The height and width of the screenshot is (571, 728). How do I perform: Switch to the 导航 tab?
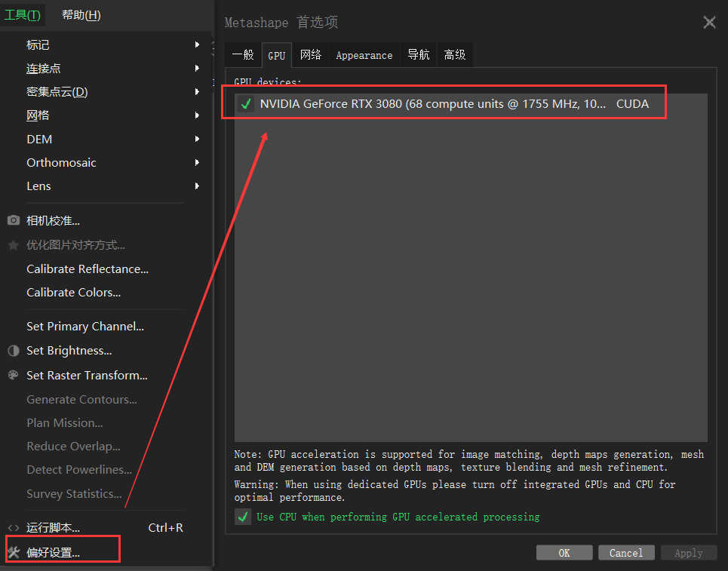(419, 55)
